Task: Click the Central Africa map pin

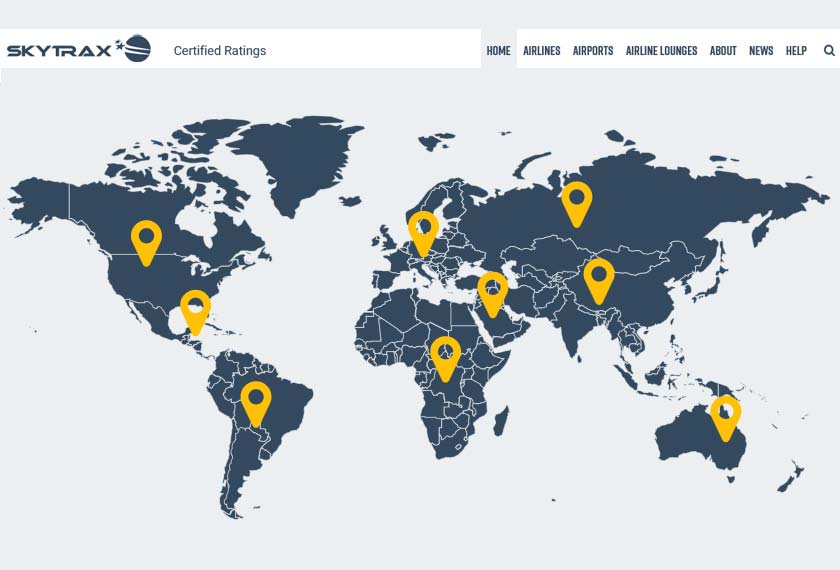Action: [x=445, y=355]
